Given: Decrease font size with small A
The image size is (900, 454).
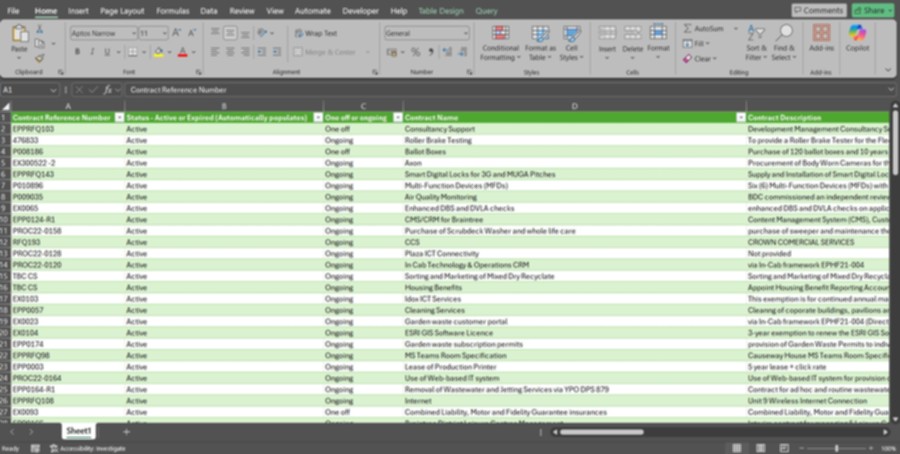Looking at the screenshot, I should click(x=192, y=33).
